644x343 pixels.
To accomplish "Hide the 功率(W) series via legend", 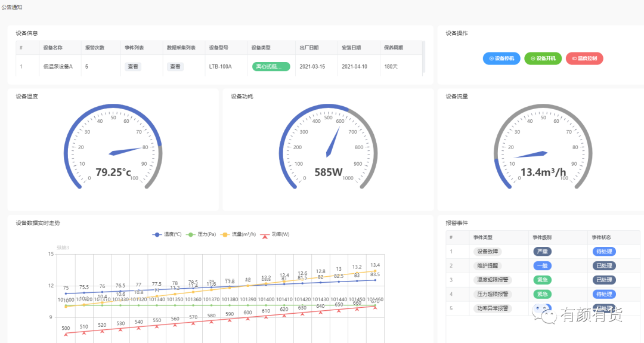I will [x=275, y=234].
